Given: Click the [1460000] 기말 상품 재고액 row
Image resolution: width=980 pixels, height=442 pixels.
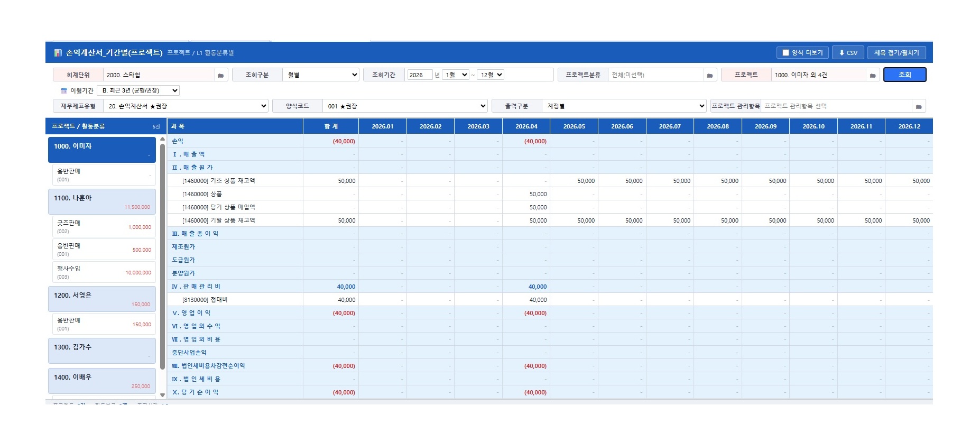Looking at the screenshot, I should pyautogui.click(x=550, y=220).
